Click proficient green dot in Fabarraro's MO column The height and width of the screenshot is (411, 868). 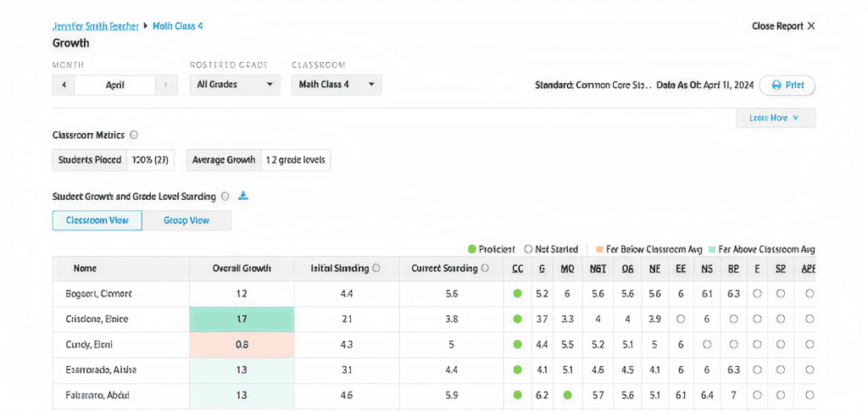tap(567, 395)
